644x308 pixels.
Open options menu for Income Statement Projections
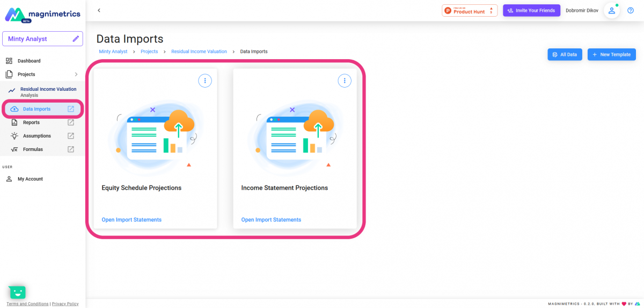345,81
